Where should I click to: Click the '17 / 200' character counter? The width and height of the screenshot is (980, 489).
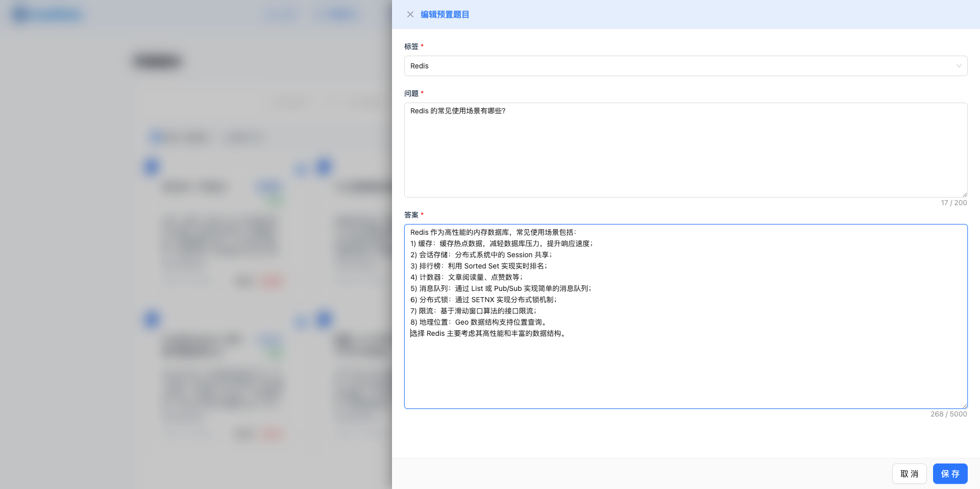coord(953,203)
